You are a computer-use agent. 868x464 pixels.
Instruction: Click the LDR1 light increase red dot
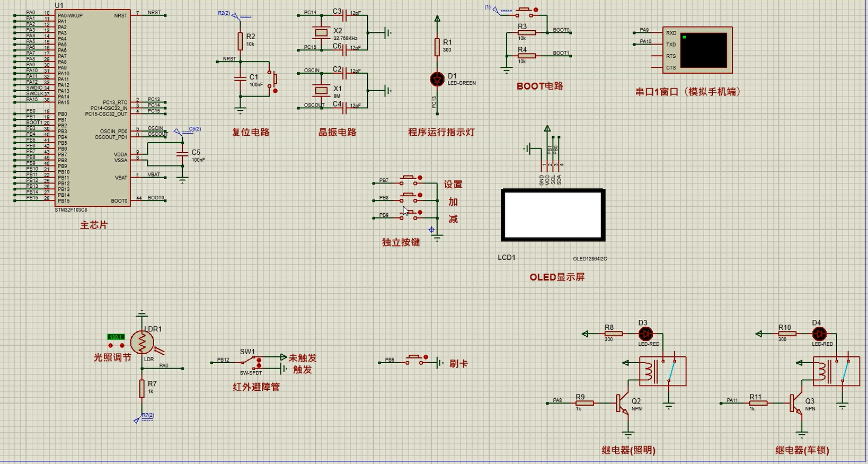coord(122,346)
